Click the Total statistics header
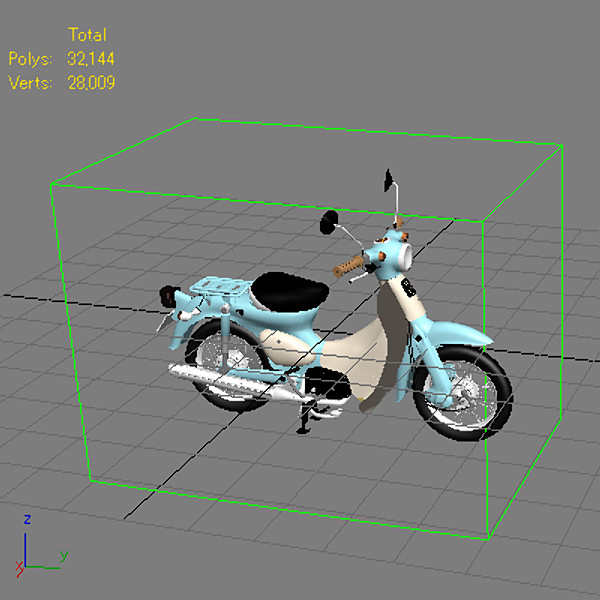The image size is (600, 600). click(x=87, y=35)
